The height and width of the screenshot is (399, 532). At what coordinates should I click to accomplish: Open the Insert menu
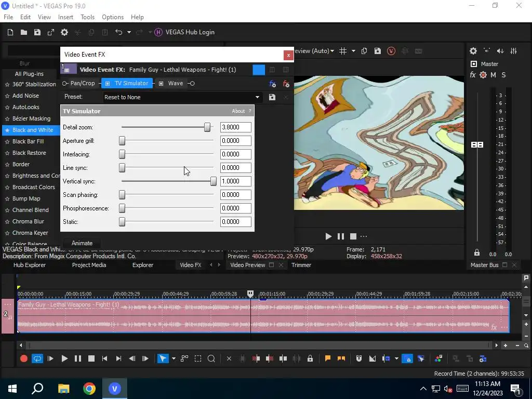point(65,17)
